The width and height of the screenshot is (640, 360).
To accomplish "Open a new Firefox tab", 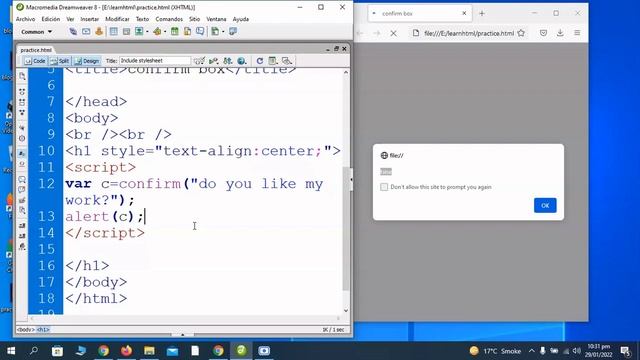I will (x=482, y=13).
